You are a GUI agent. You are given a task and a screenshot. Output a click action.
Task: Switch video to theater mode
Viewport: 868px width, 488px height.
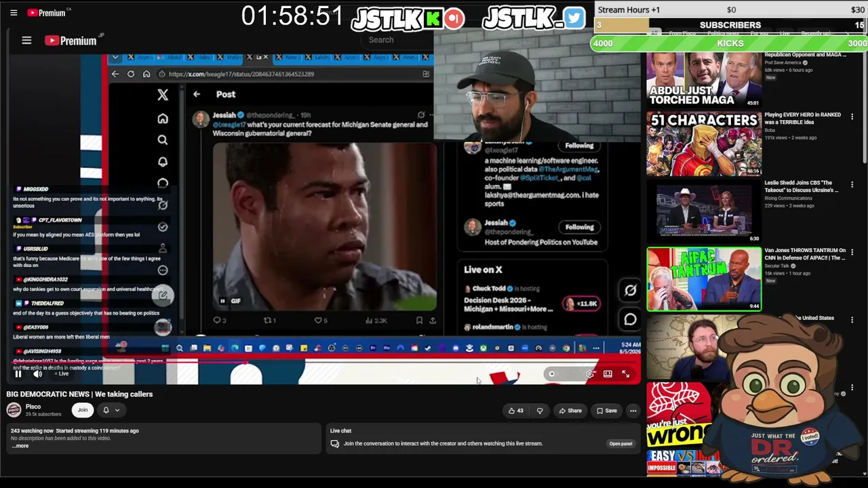608,374
